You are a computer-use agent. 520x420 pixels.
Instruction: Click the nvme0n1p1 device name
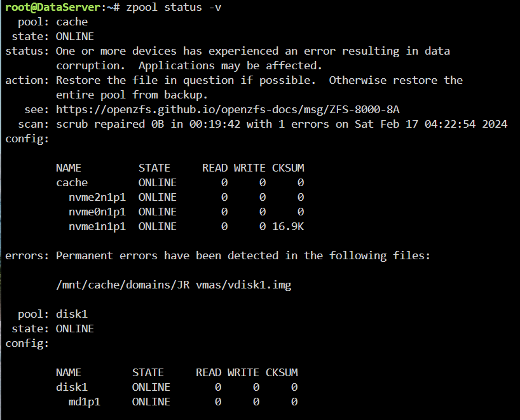pos(97,212)
